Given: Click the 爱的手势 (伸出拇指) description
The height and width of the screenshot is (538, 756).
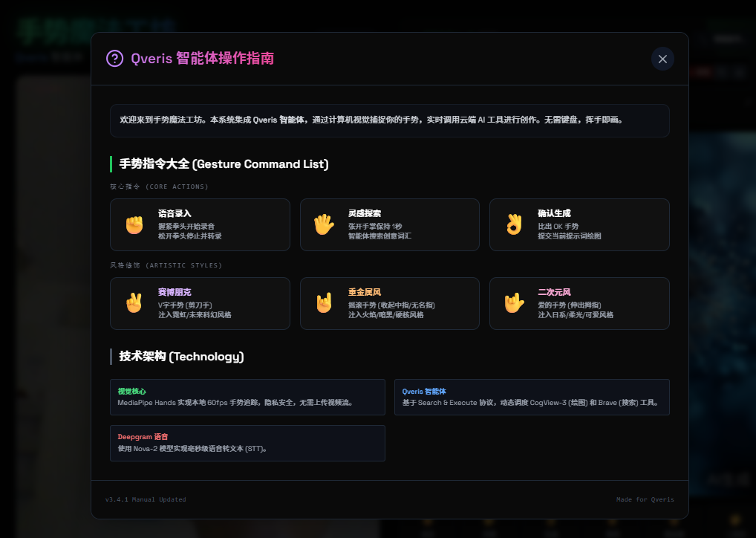Looking at the screenshot, I should 570,305.
